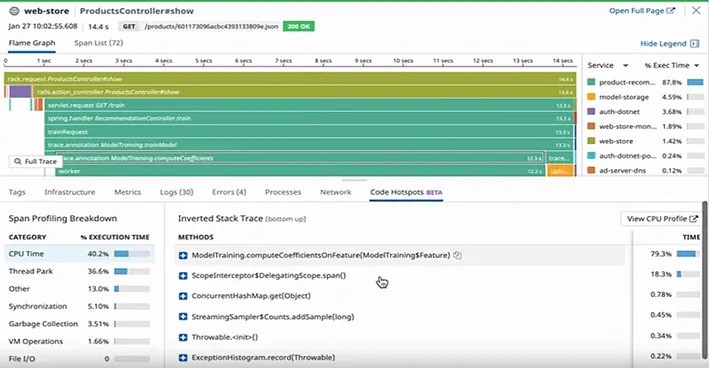Click the GET method badge
This screenshot has height=368, width=709.
(129, 27)
